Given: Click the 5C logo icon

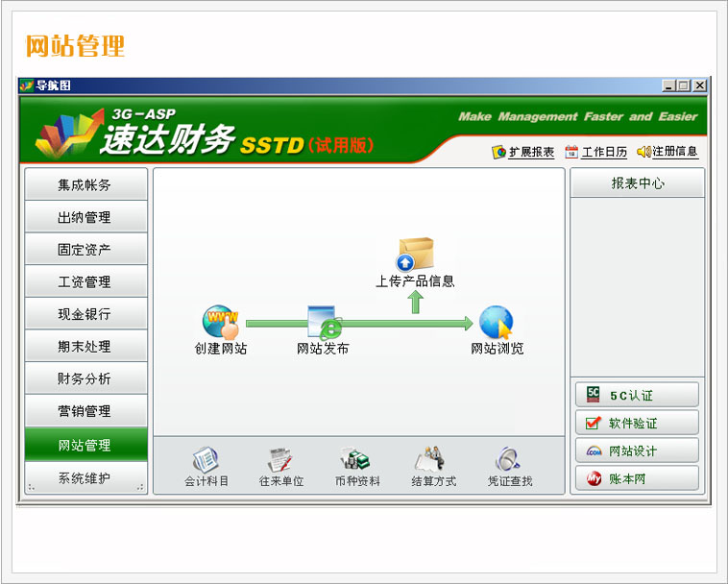Looking at the screenshot, I should (x=593, y=395).
